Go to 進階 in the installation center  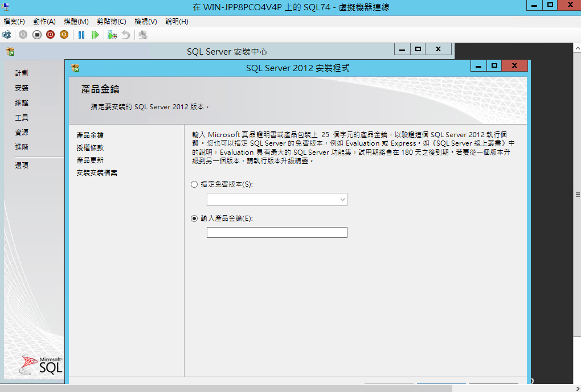click(x=22, y=147)
